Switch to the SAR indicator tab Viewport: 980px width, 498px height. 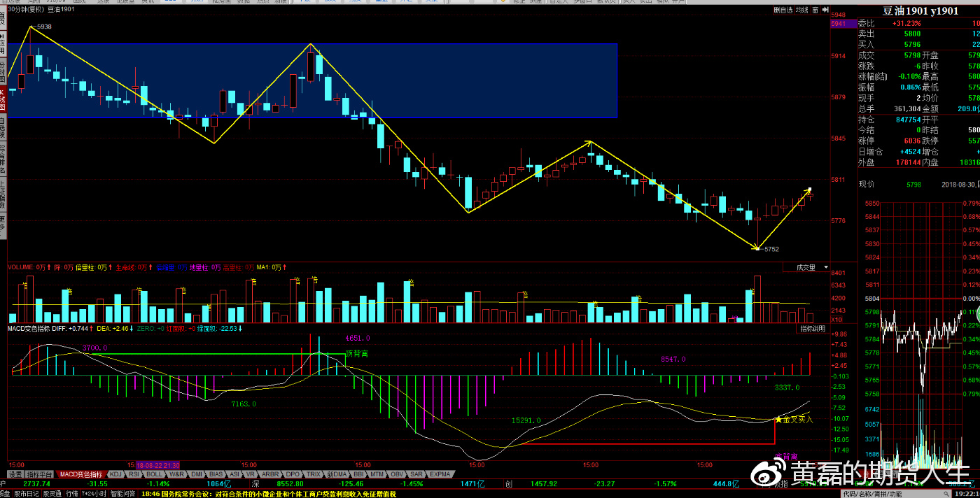(x=416, y=474)
